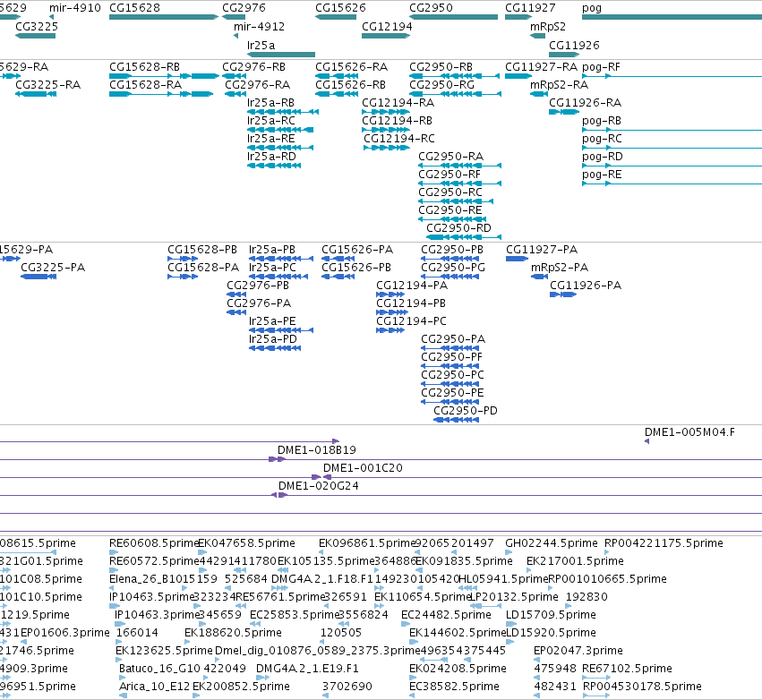Open the CG12194 gene label
The height and width of the screenshot is (700, 762).
click(x=387, y=27)
